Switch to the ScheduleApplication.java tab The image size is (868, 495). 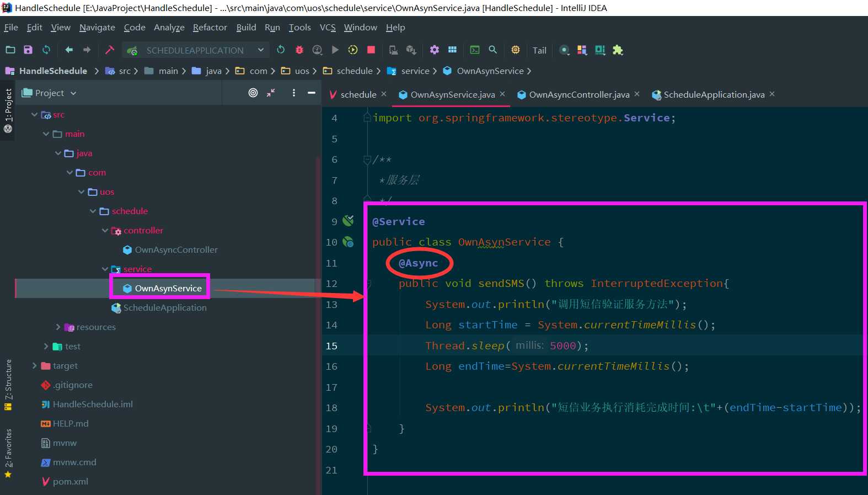pyautogui.click(x=714, y=94)
